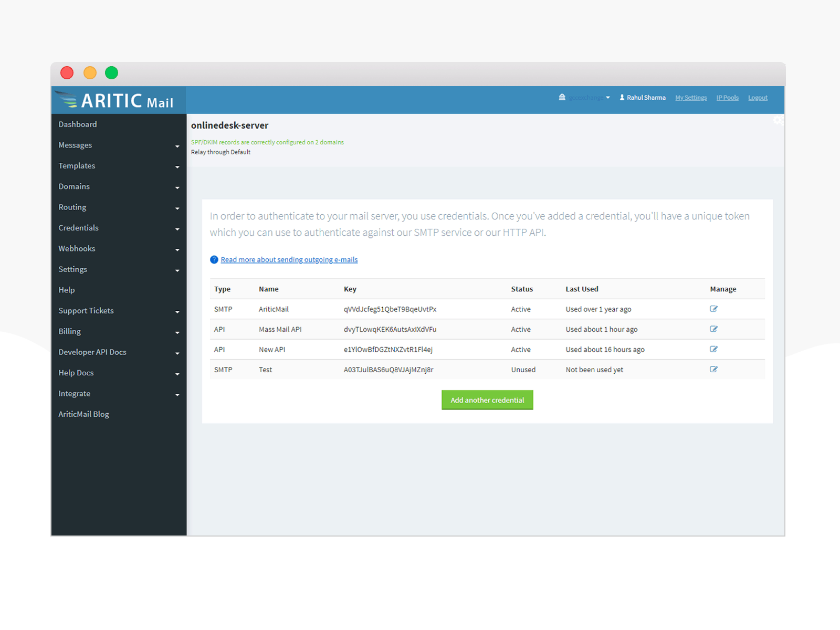Expand the Help Docs menu arrow
This screenshot has height=630, width=840.
(177, 374)
